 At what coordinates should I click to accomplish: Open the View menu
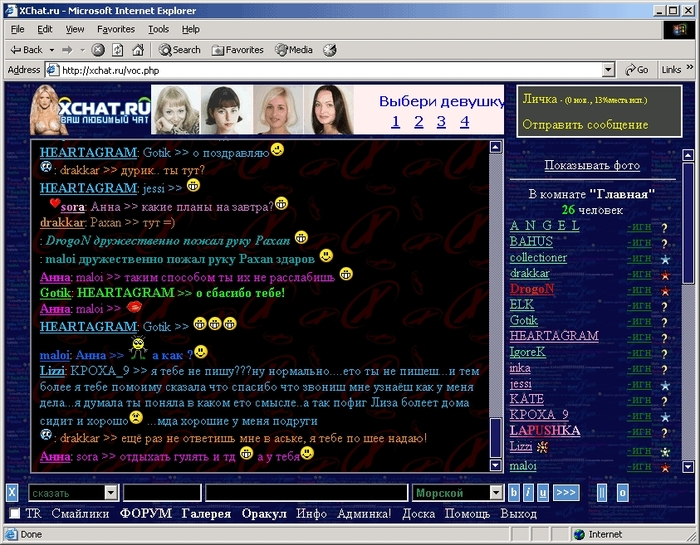[x=75, y=29]
